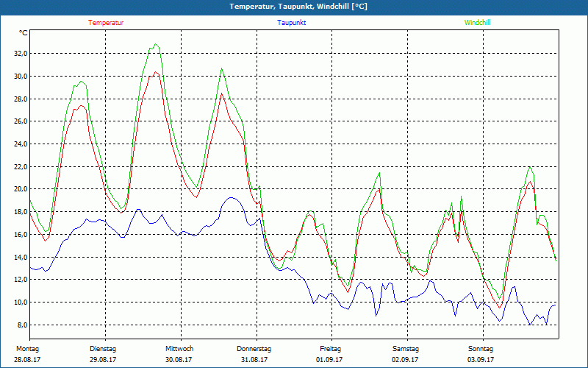
Task: Click the Samstag day label
Action: 406,349
